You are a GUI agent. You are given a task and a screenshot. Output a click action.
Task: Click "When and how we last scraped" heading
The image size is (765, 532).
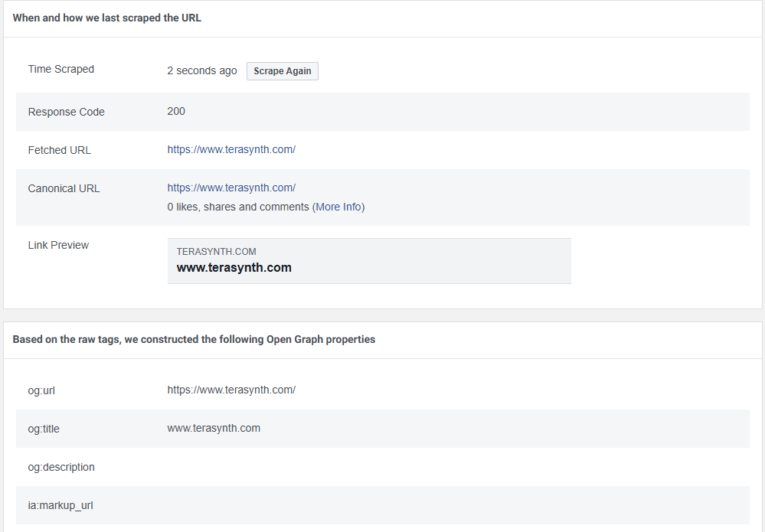tap(107, 18)
